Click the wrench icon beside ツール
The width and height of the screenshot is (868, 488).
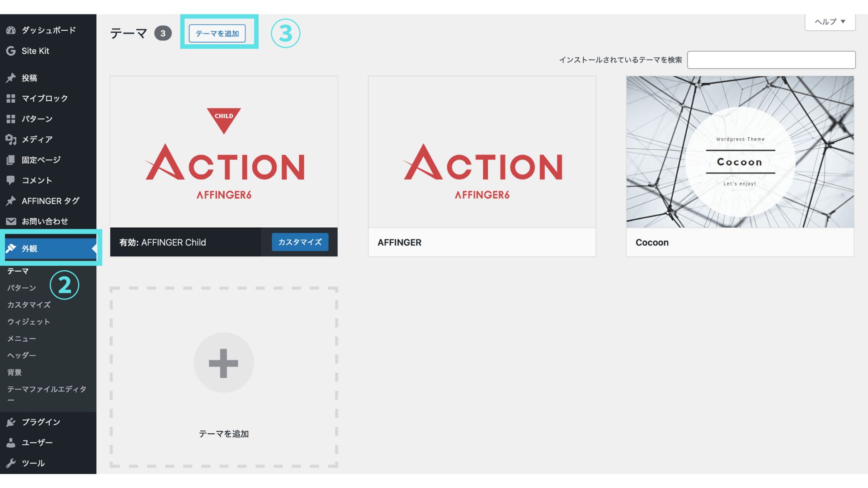tap(11, 463)
